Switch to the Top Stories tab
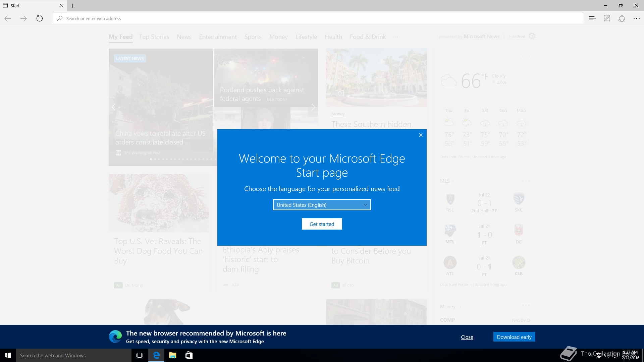The height and width of the screenshot is (362, 644). pyautogui.click(x=154, y=37)
